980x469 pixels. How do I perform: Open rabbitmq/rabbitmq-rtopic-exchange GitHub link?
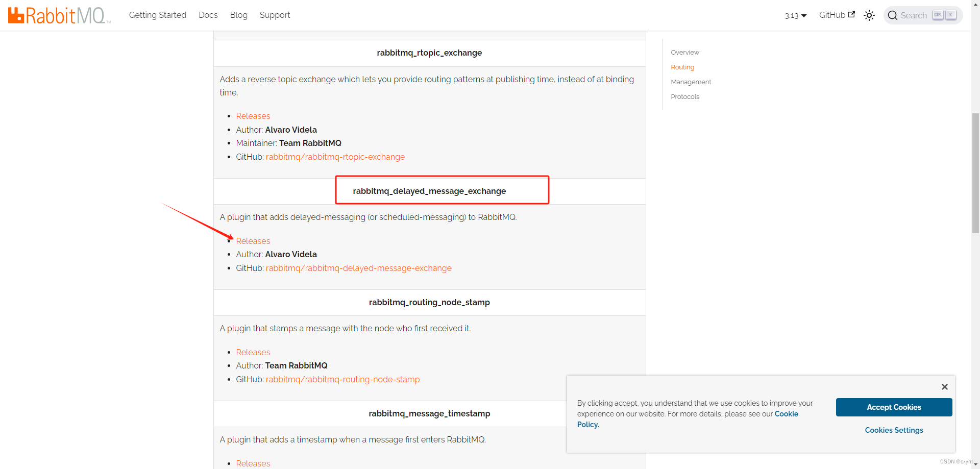click(x=335, y=157)
